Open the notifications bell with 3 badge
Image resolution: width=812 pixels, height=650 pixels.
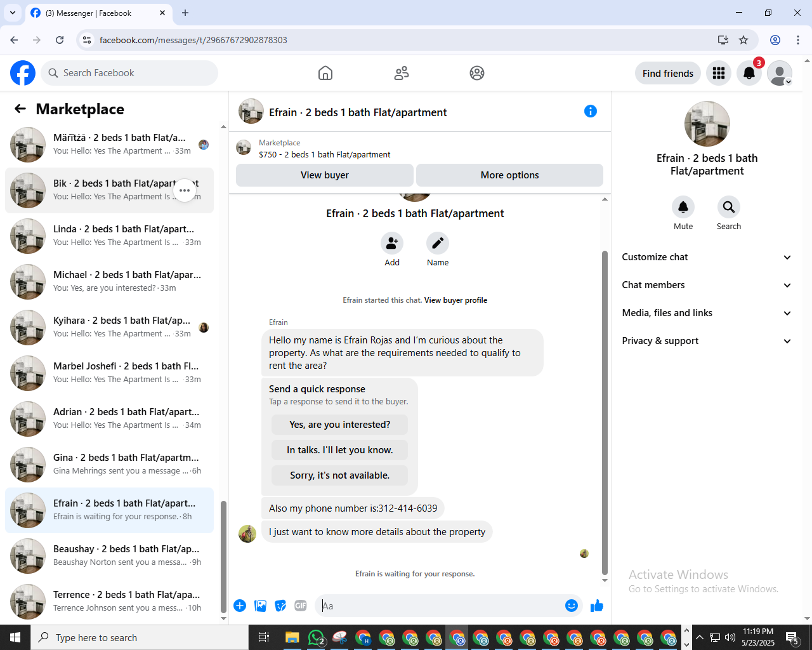click(x=749, y=73)
